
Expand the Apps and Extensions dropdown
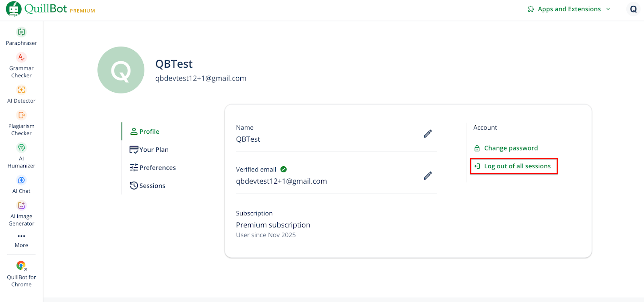pyautogui.click(x=569, y=9)
